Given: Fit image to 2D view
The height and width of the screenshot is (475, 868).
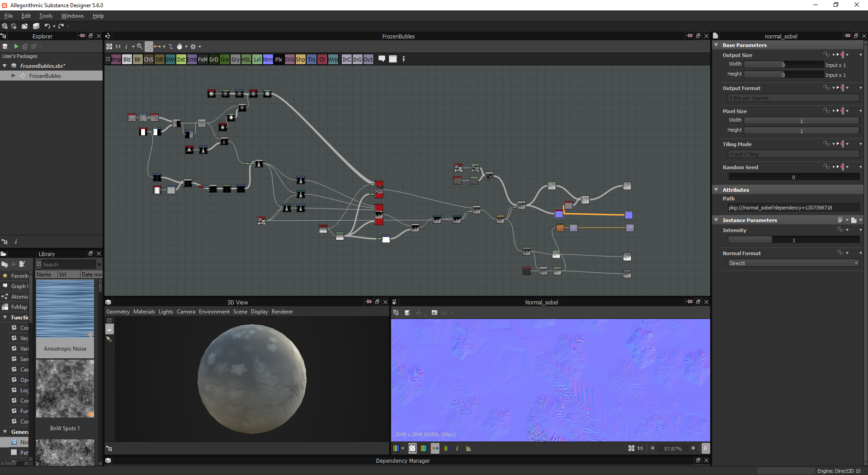Looking at the screenshot, I should coord(631,448).
